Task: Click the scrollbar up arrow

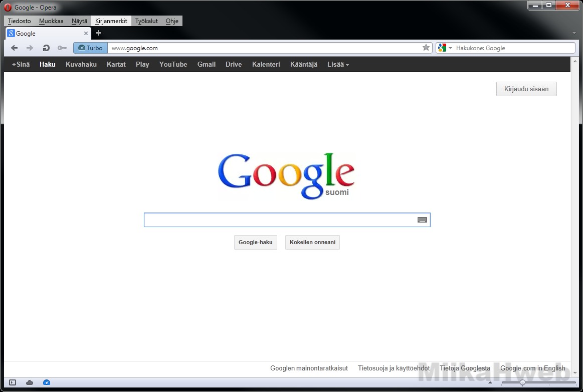Action: [x=575, y=61]
